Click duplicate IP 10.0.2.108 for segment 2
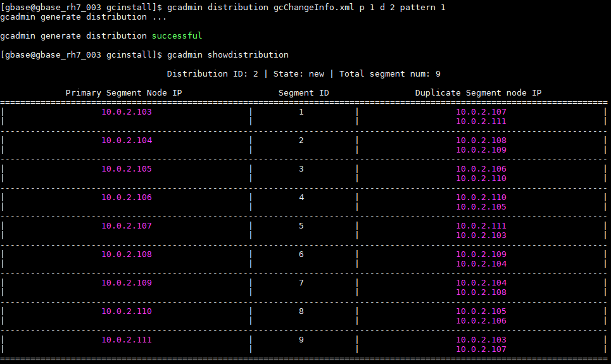The image size is (611, 364). (481, 141)
